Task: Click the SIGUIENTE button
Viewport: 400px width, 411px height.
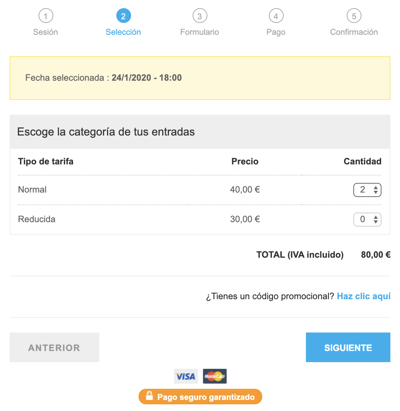Action: click(348, 347)
